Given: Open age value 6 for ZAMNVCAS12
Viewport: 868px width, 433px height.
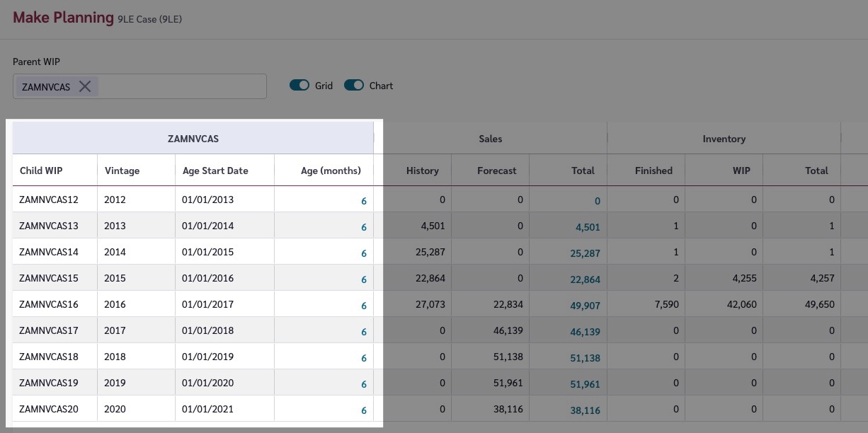Looking at the screenshot, I should [364, 201].
